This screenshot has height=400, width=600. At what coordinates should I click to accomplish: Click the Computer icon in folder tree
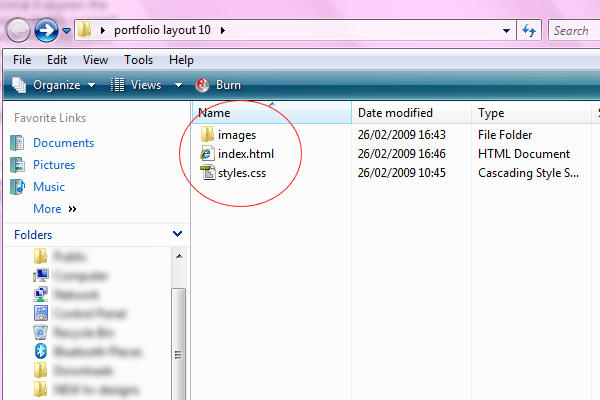(41, 275)
